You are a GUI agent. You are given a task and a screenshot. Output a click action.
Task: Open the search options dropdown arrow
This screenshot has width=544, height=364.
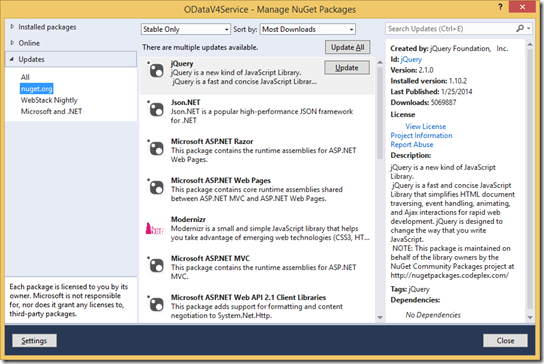(528, 28)
